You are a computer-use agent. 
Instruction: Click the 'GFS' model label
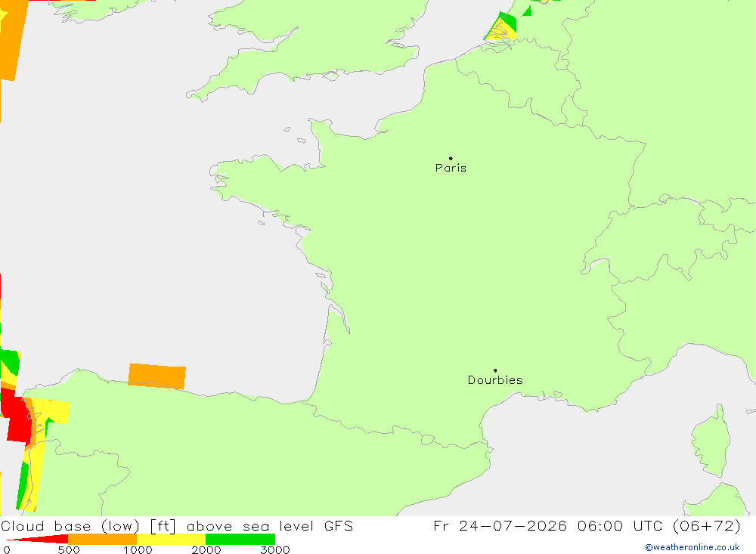tap(339, 525)
